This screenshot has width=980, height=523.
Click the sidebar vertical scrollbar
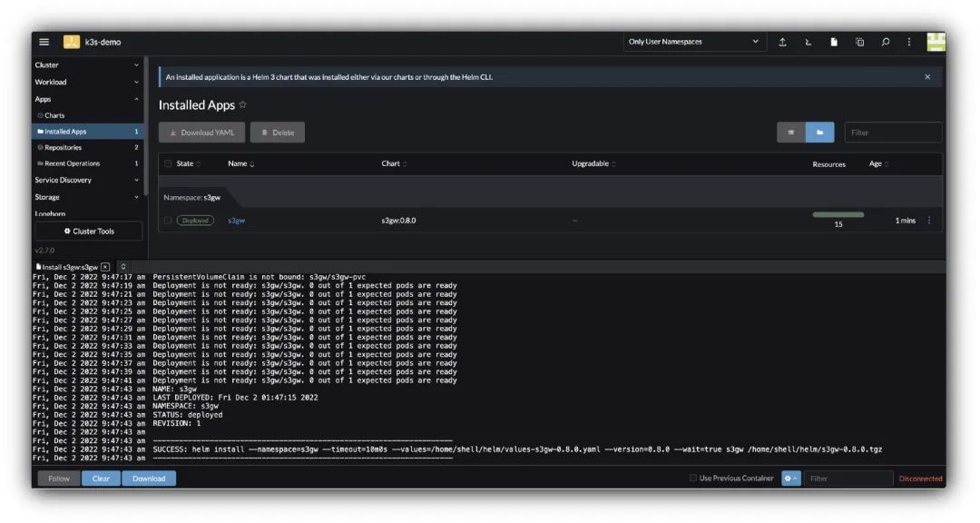click(x=145, y=125)
